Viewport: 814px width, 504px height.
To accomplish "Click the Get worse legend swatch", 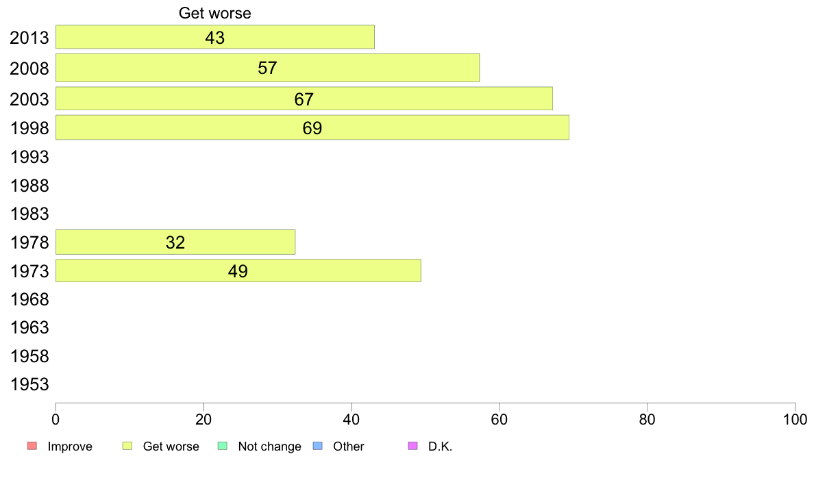I will pos(127,446).
